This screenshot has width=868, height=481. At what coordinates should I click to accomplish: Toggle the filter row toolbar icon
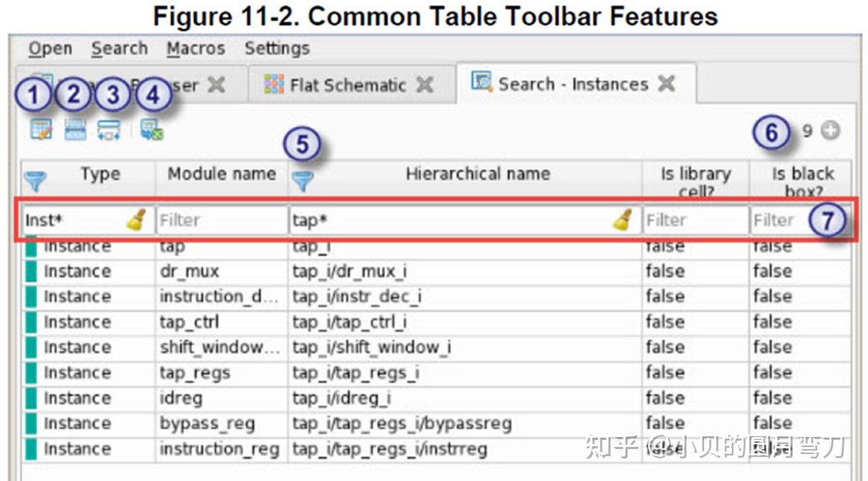[75, 130]
